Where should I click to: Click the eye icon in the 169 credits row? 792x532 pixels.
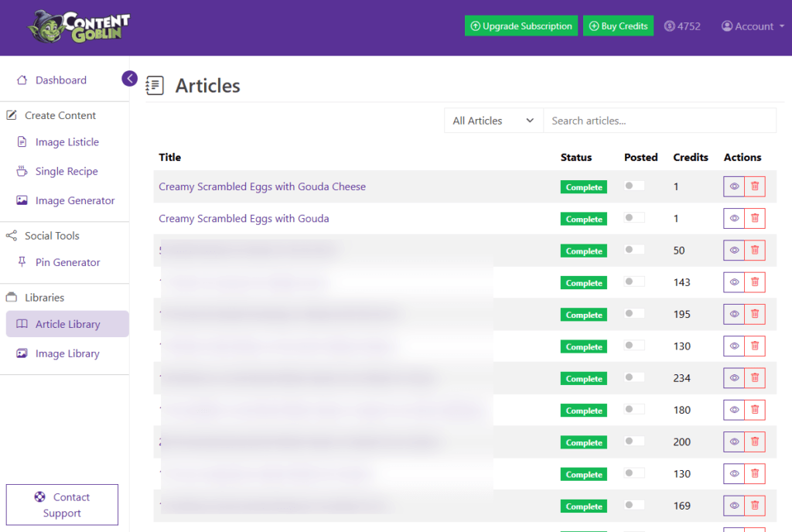[734, 506]
